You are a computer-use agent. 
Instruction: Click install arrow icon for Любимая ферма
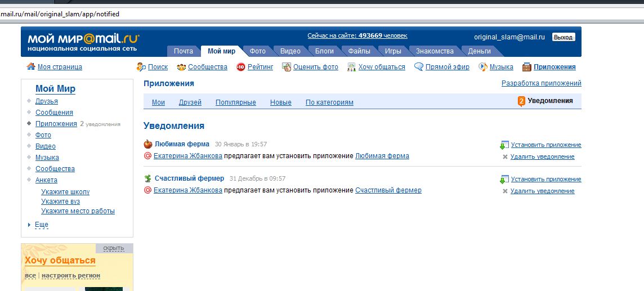504,145
